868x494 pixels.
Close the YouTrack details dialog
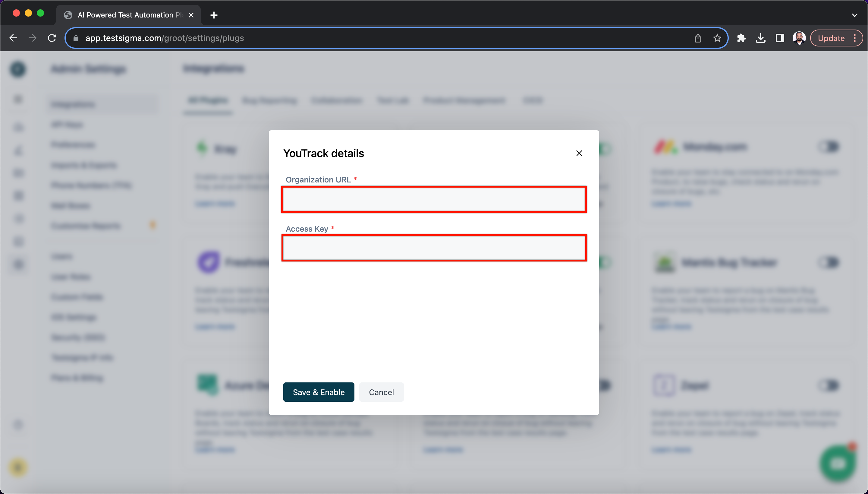(579, 153)
